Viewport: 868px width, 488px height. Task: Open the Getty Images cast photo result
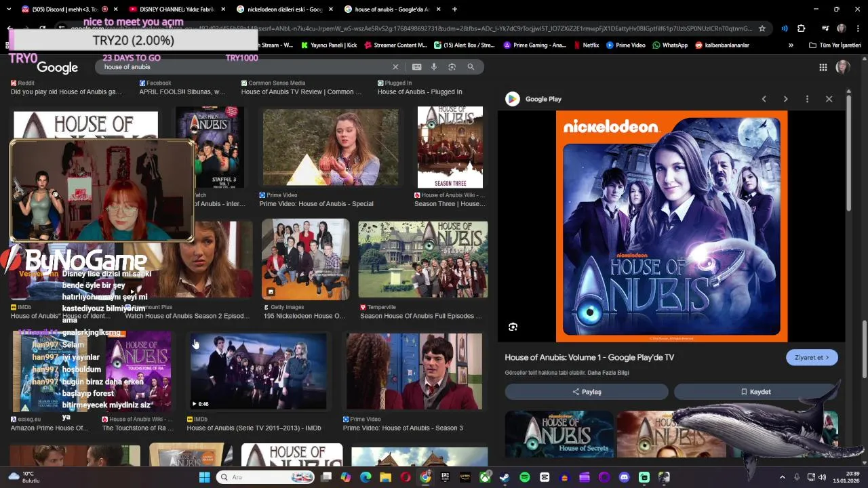point(306,260)
